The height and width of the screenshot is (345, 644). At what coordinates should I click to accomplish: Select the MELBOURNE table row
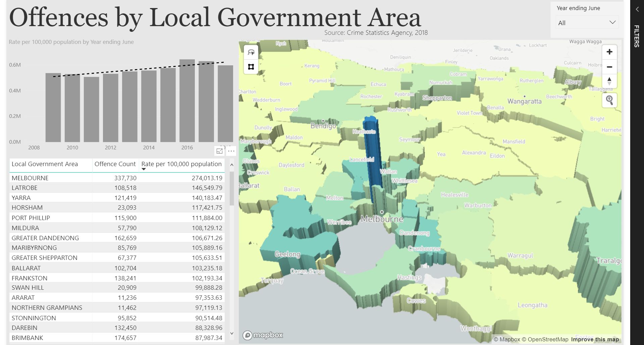point(117,178)
